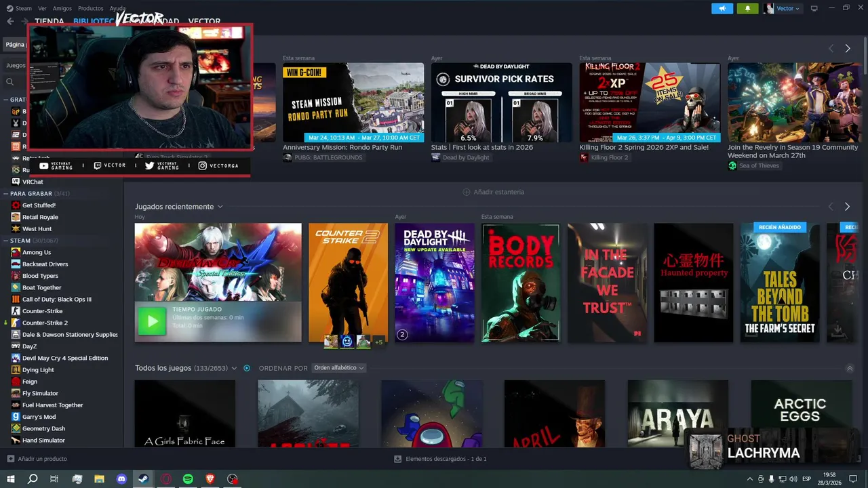
Task: Open the Counter-Strike 2 recent game cover
Action: pyautogui.click(x=349, y=283)
